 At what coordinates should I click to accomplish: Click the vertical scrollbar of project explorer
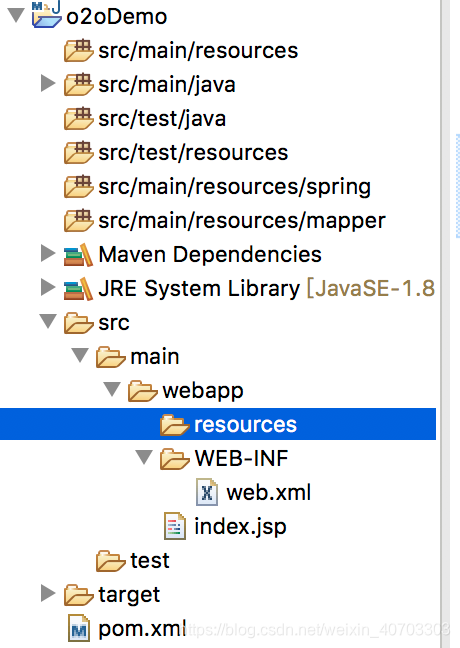(446, 324)
